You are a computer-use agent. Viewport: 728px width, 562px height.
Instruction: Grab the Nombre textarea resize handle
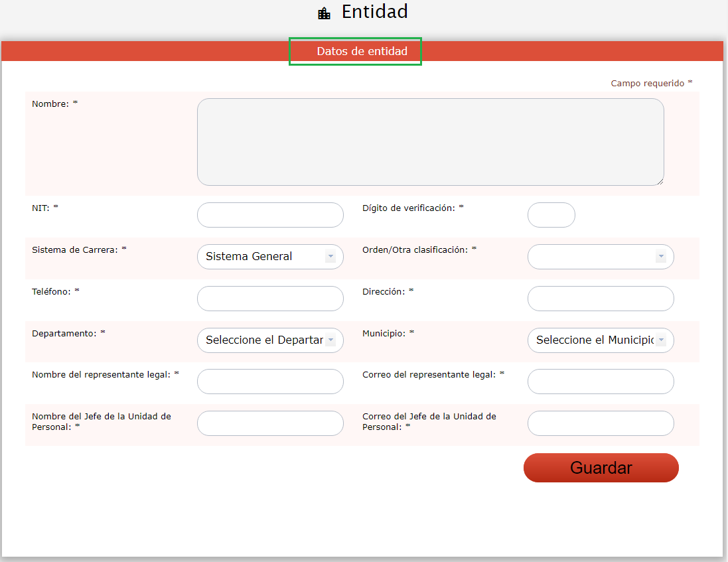click(x=660, y=181)
